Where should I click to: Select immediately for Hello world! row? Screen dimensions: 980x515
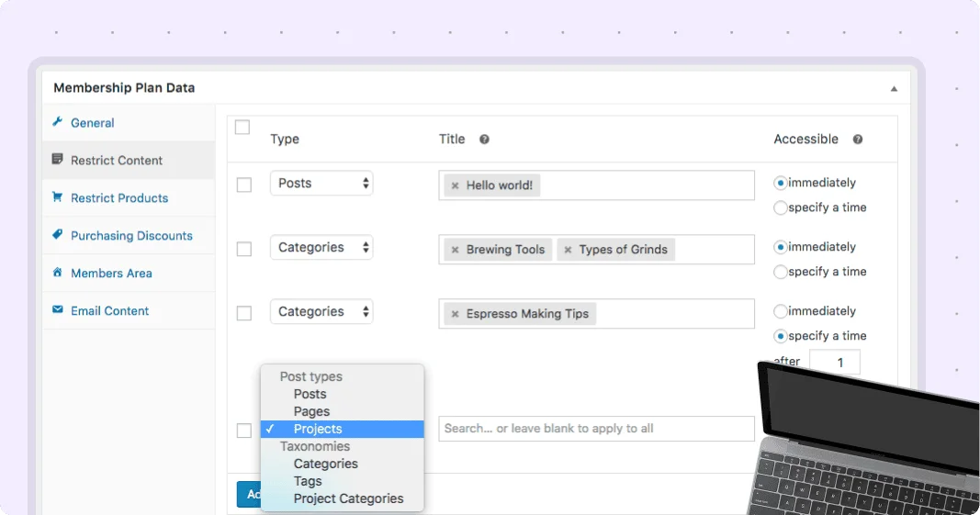pos(780,183)
